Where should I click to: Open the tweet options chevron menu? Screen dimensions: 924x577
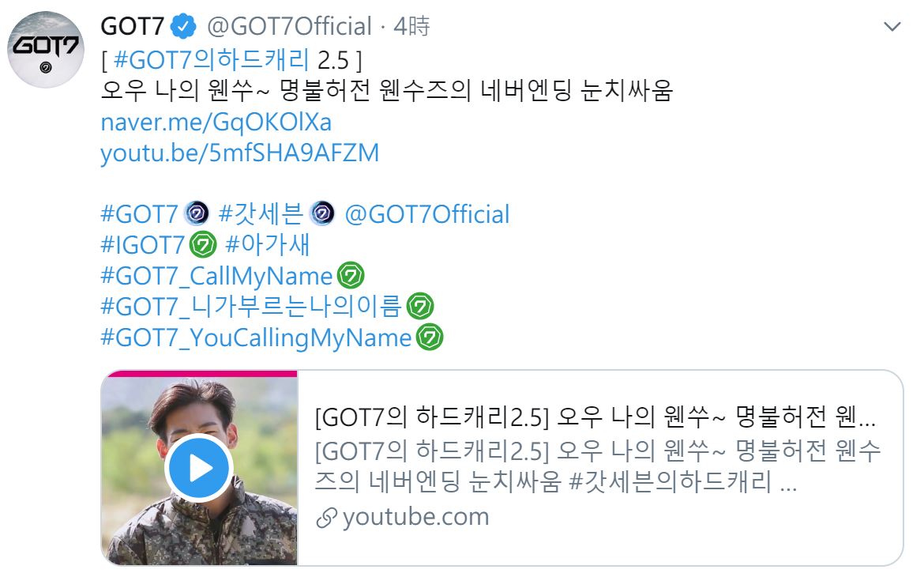[x=892, y=28]
